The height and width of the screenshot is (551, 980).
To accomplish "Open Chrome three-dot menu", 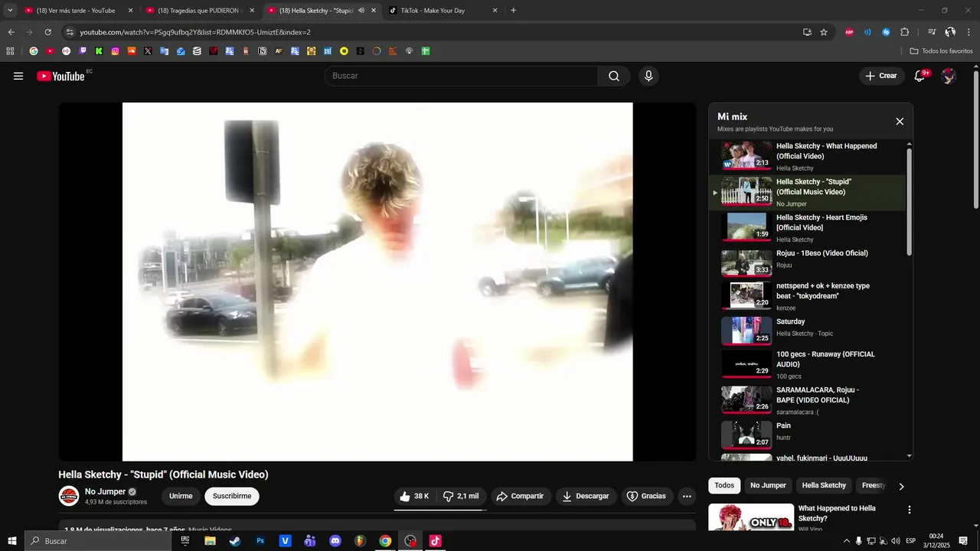I will 969,32.
